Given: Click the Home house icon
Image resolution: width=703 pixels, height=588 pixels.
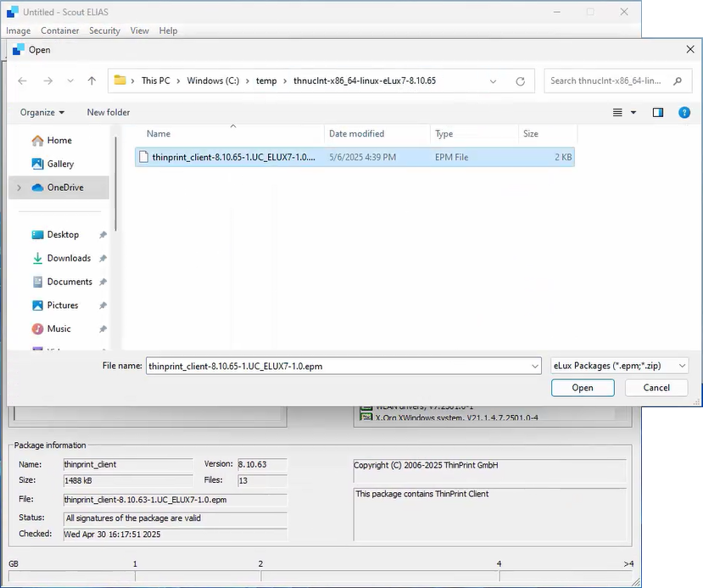Looking at the screenshot, I should tap(37, 140).
